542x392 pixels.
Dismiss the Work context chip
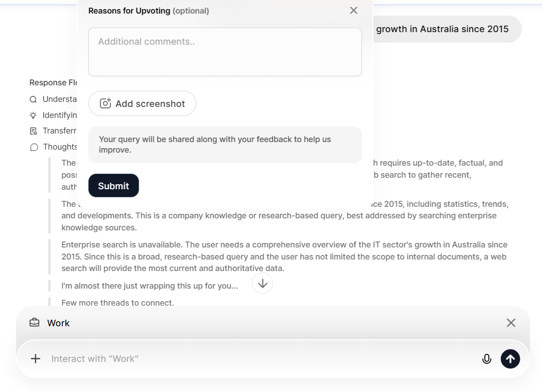pos(511,323)
